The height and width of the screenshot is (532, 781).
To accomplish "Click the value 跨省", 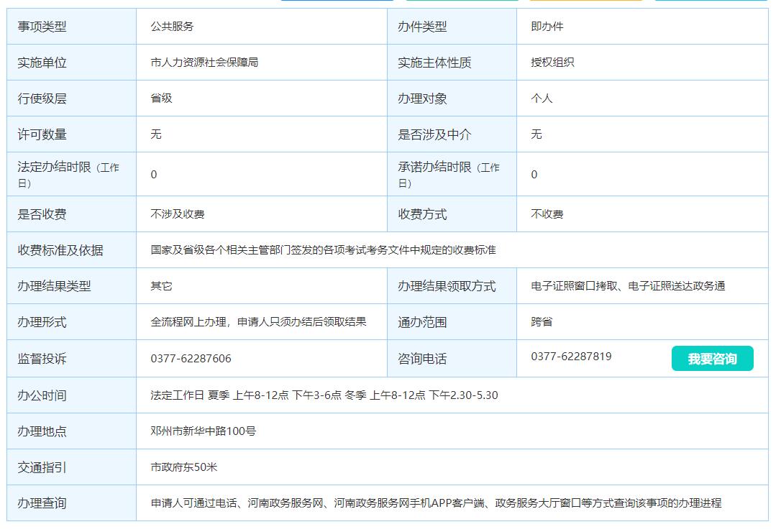I will pyautogui.click(x=542, y=322).
